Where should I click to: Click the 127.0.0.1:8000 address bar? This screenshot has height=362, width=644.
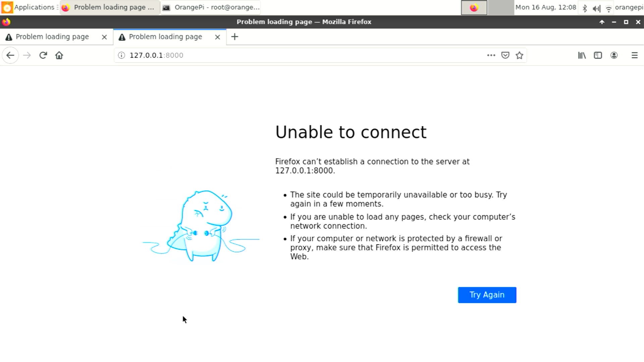pos(302,55)
